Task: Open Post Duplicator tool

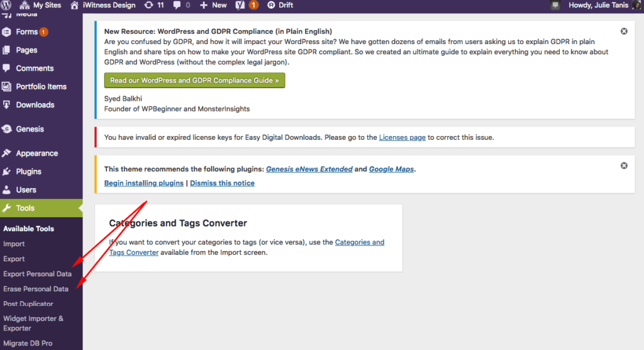Action: [28, 304]
